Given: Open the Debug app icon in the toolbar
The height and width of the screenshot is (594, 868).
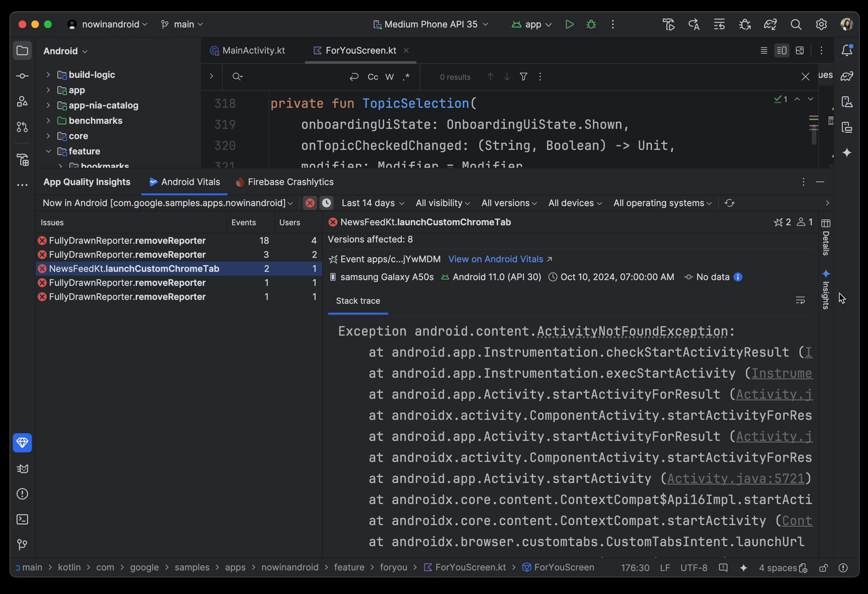Looking at the screenshot, I should (591, 24).
